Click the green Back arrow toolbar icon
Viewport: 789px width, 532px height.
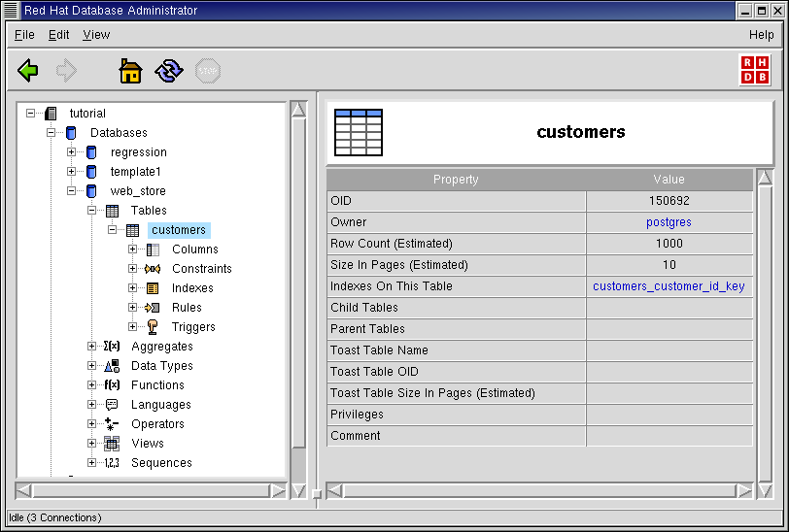tap(27, 71)
